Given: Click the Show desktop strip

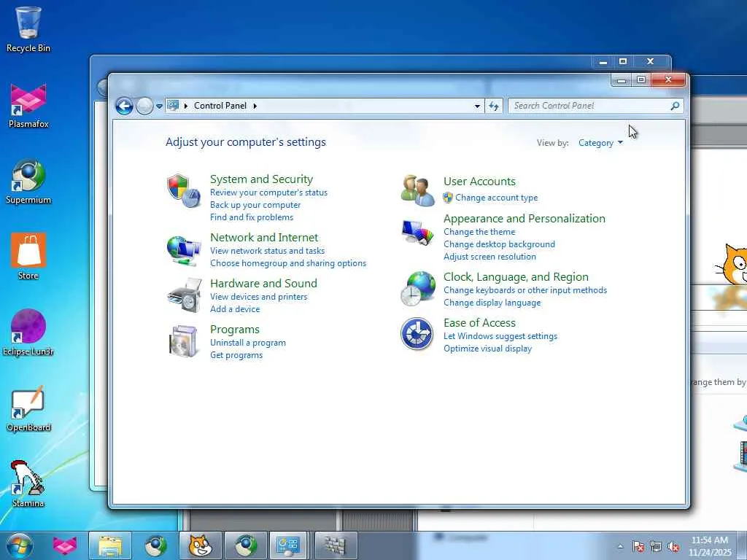Looking at the screenshot, I should coord(742,545).
